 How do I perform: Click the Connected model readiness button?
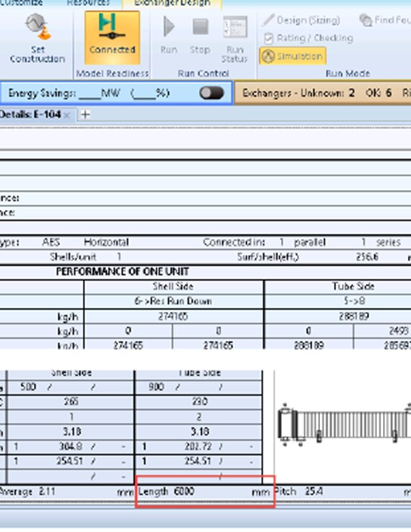(x=112, y=38)
